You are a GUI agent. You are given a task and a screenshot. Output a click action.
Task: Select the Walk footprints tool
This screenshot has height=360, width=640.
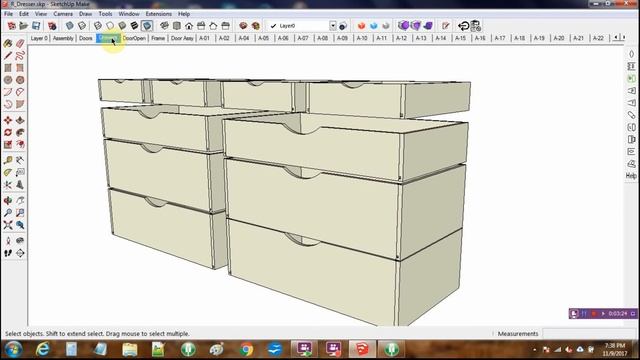pyautogui.click(x=8, y=253)
